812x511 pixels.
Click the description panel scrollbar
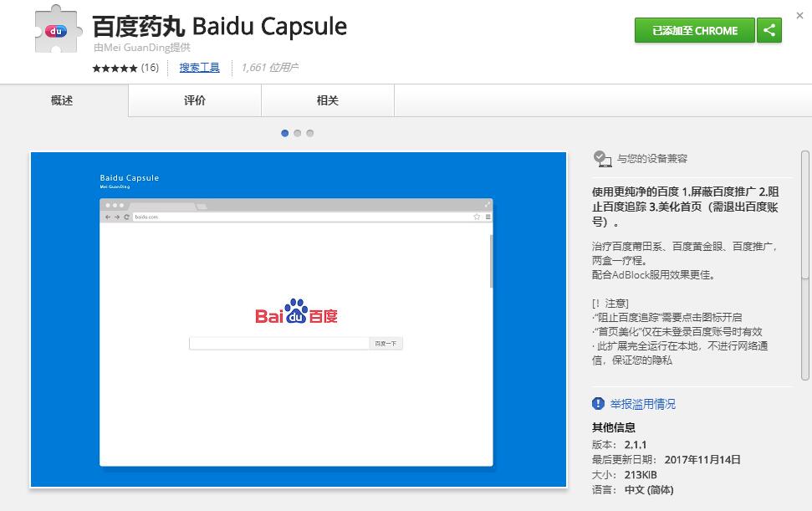click(x=805, y=265)
